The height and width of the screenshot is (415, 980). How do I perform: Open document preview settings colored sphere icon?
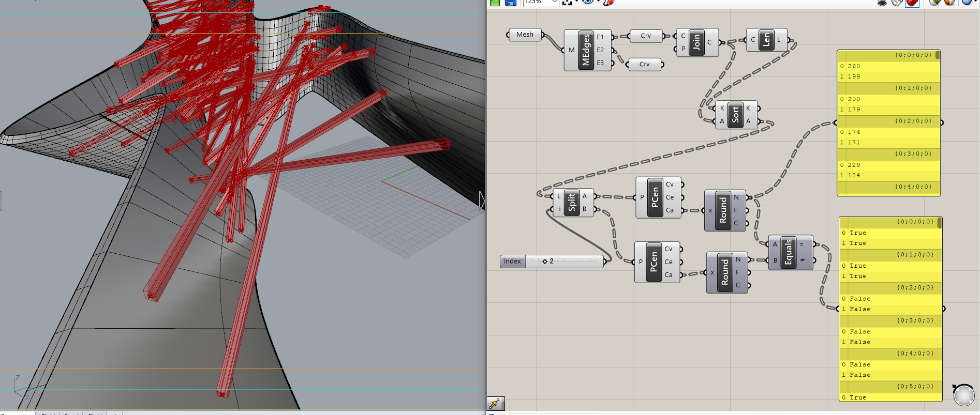pos(949,3)
